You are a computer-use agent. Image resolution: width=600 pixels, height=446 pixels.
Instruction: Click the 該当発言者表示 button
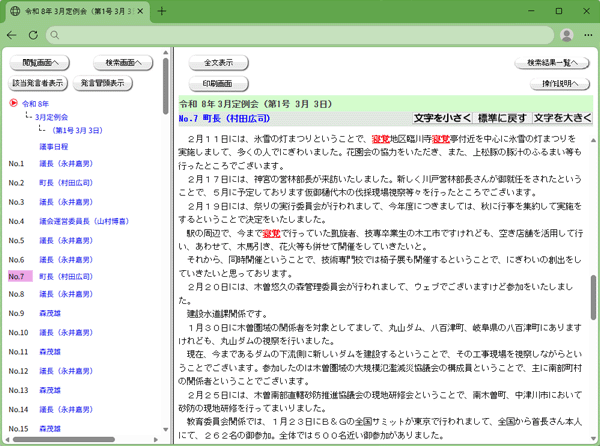point(38,83)
